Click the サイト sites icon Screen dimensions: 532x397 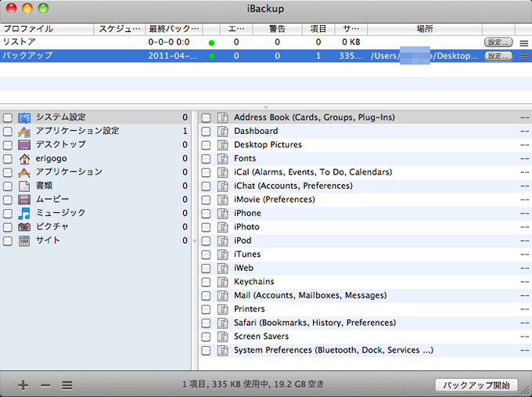pos(24,240)
